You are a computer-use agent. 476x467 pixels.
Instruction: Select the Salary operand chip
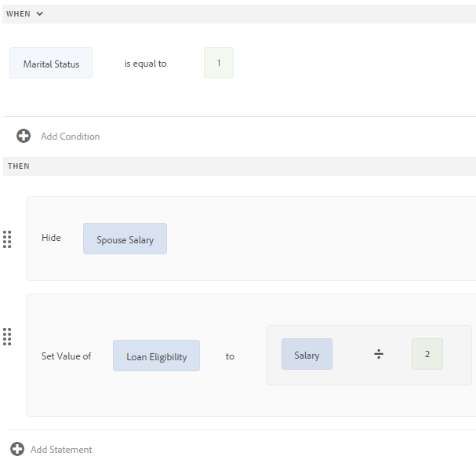[307, 355]
